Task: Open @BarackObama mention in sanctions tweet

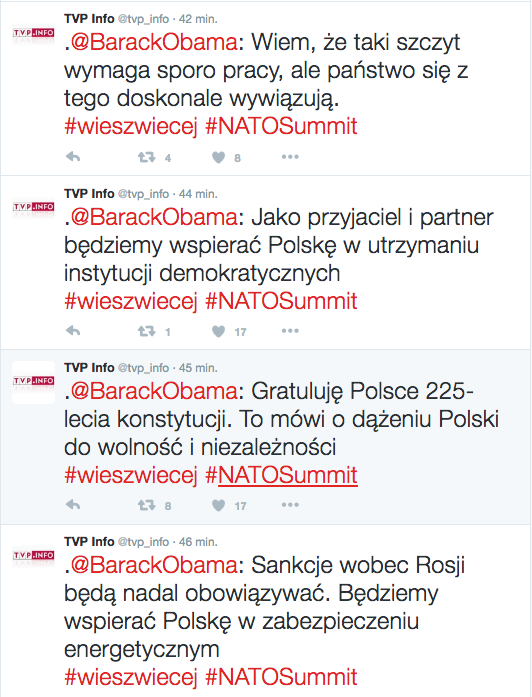Action: pos(154,565)
